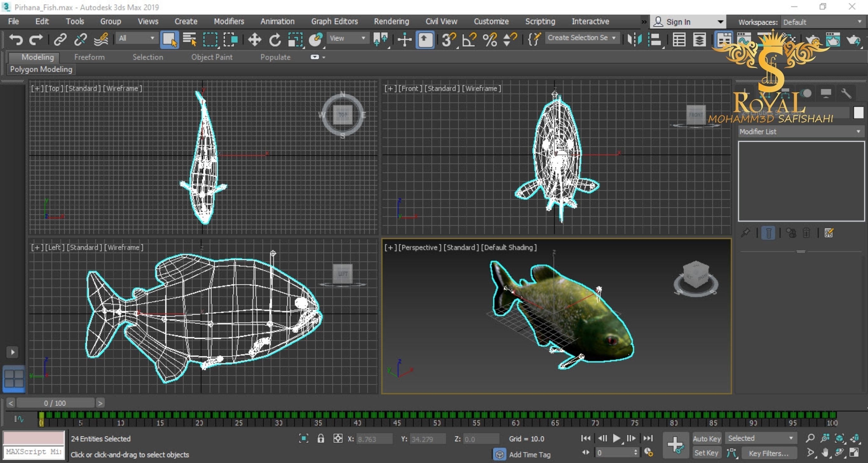
Task: Click Edit Named Selection Sets icon
Action: click(534, 39)
